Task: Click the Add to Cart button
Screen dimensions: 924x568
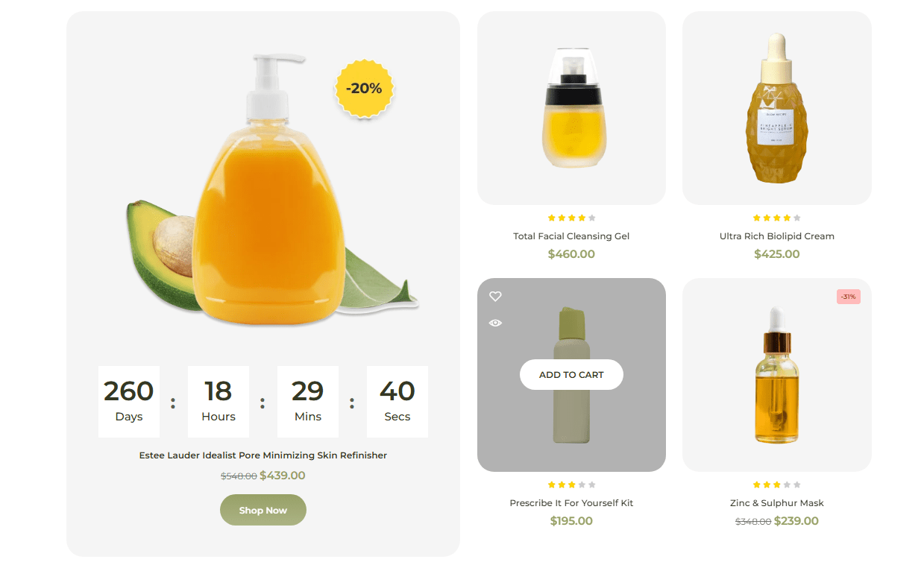Action: (x=571, y=374)
